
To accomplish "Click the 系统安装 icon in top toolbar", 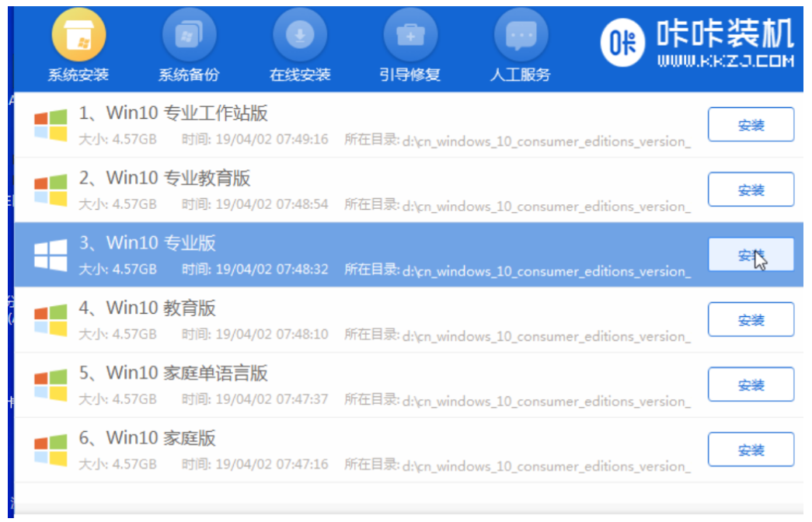I will [x=78, y=36].
